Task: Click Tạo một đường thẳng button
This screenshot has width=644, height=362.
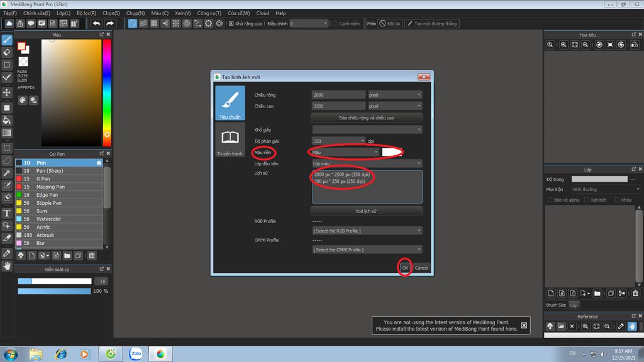Action: 432,23
